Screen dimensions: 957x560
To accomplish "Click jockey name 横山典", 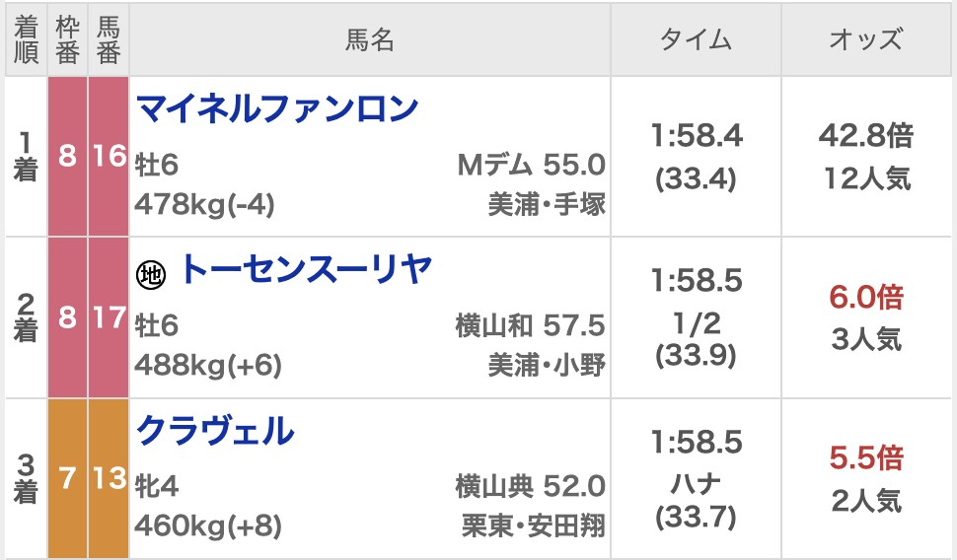I will tap(495, 486).
